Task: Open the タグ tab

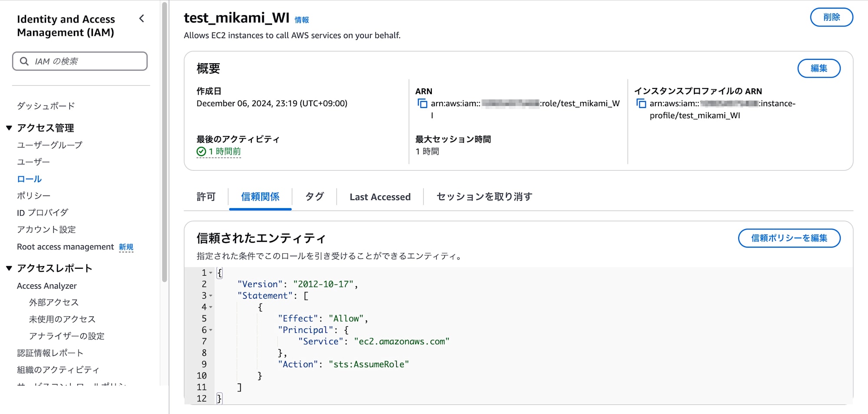Action: coord(314,197)
